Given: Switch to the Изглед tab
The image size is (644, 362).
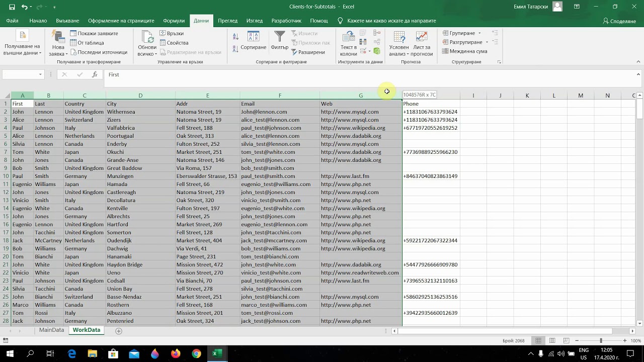Looking at the screenshot, I should tap(255, 21).
